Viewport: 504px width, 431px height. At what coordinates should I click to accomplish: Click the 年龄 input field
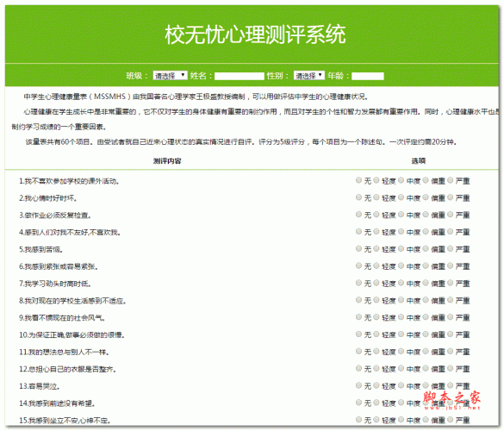(368, 76)
